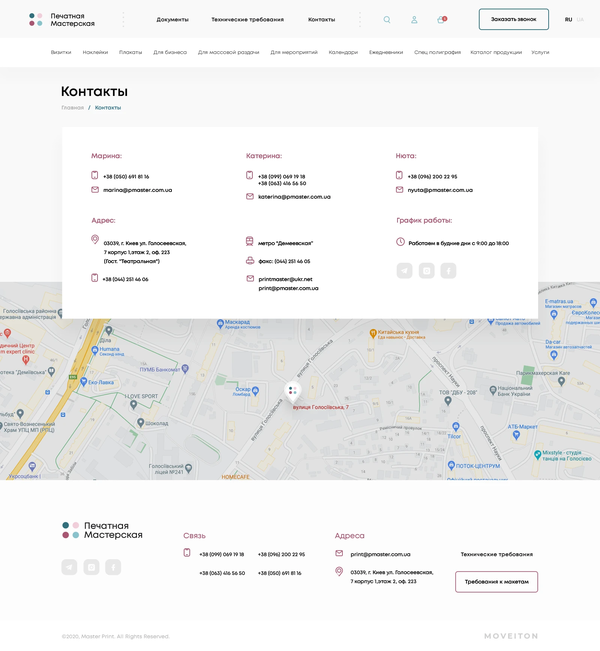The width and height of the screenshot is (600, 651).
Task: Open the Документы menu item
Action: [x=172, y=19]
